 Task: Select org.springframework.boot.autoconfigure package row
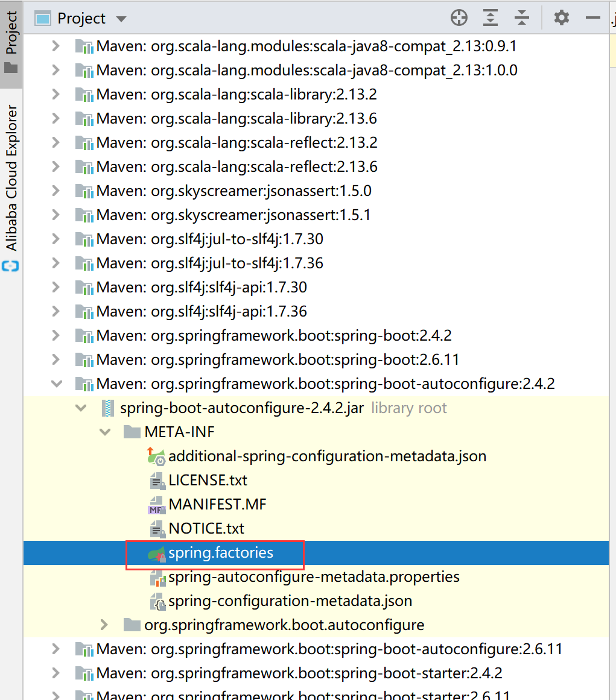[316, 625]
